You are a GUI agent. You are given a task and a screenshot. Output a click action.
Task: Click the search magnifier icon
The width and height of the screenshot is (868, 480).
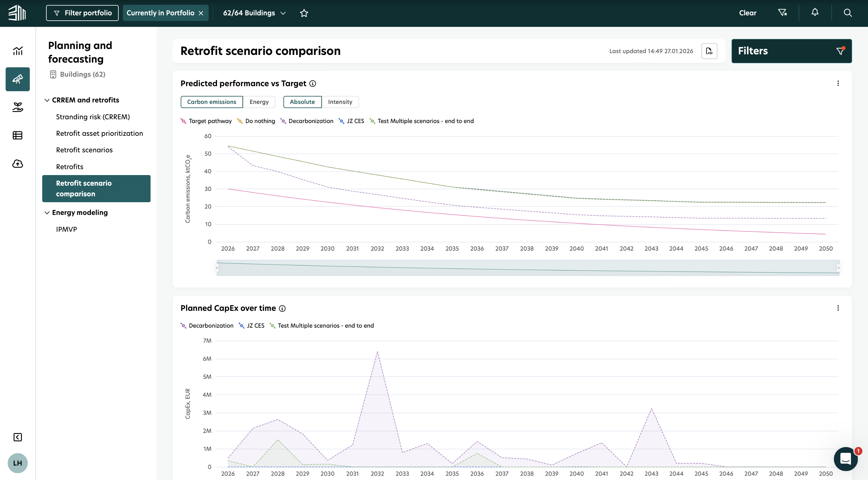847,13
